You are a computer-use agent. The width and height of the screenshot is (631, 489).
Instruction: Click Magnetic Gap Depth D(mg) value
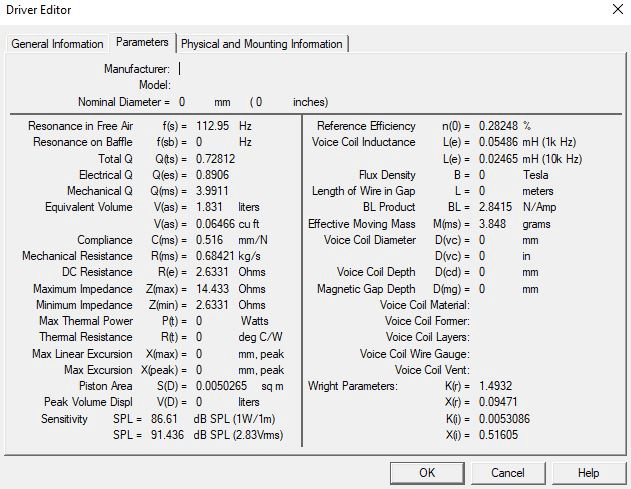(482, 289)
